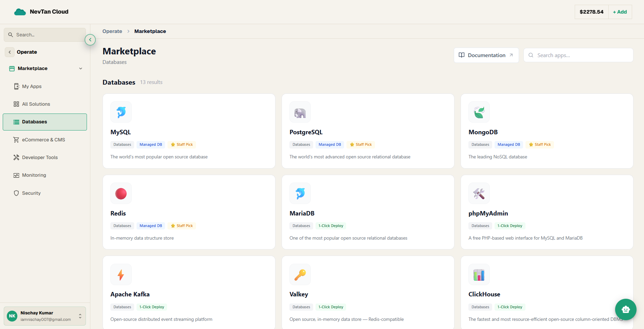The height and width of the screenshot is (329, 644).
Task: Click the Operate breadcrumb link
Action: [112, 31]
